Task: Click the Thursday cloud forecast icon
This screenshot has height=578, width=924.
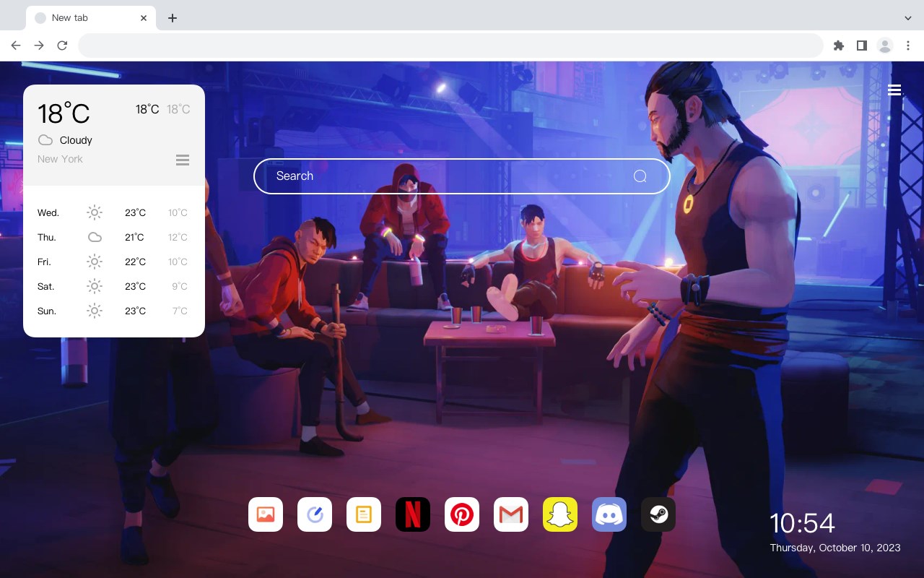Action: (x=95, y=237)
